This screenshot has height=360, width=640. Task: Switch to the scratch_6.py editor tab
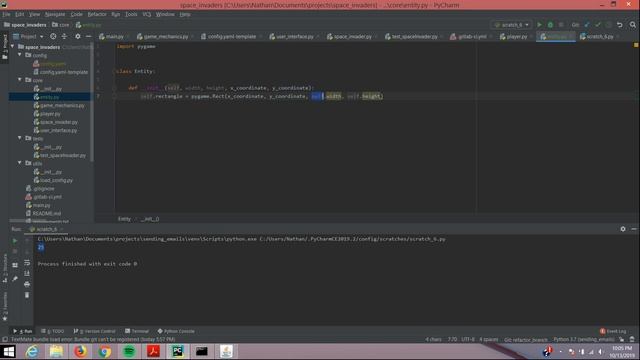tap(599, 36)
